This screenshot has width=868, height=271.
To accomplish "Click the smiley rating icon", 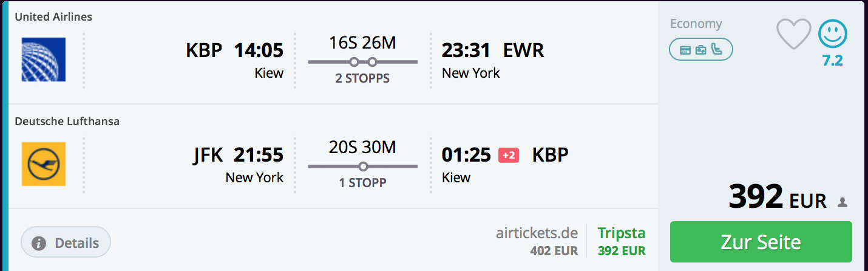I will (x=832, y=33).
